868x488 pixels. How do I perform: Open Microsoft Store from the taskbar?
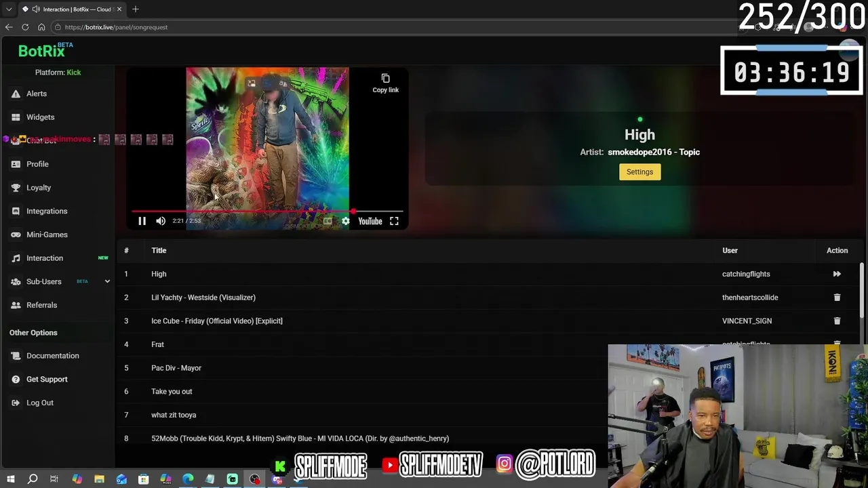coord(144,479)
